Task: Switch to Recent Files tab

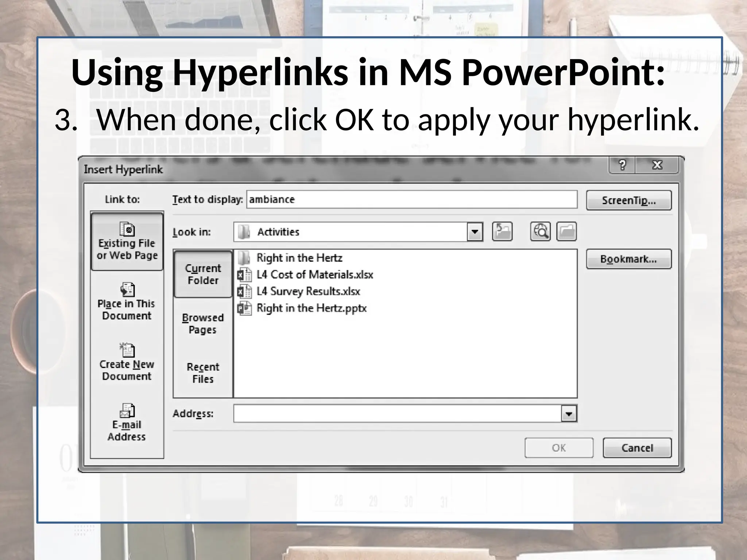Action: (203, 373)
